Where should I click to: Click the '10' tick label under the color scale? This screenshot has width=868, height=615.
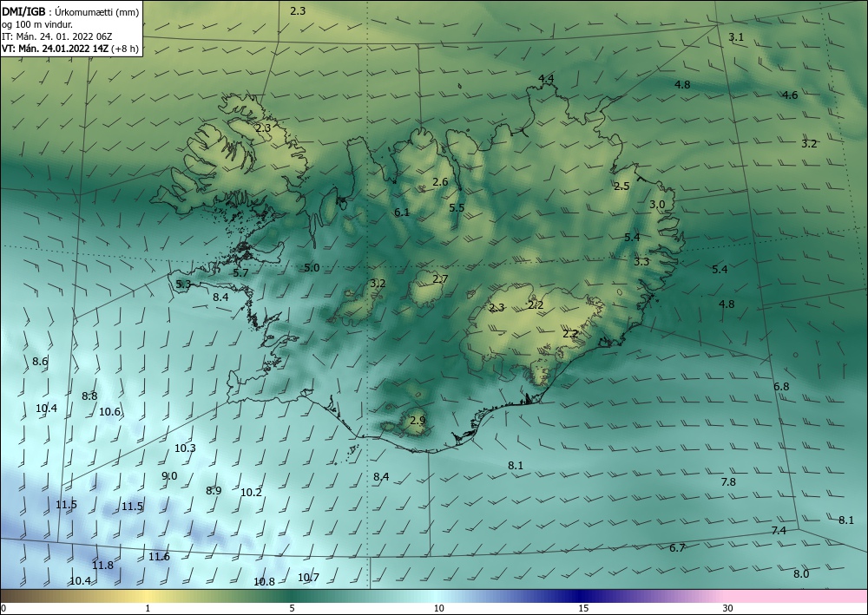point(438,609)
